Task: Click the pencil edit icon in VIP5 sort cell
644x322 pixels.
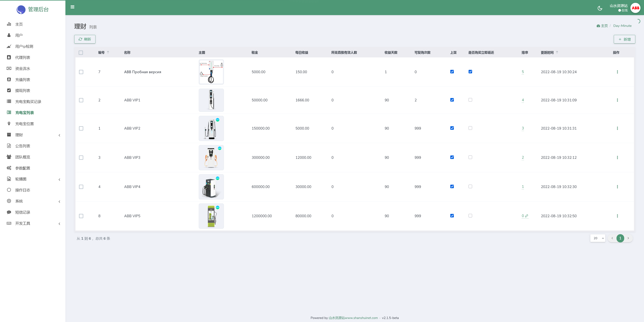Action: pyautogui.click(x=526, y=216)
